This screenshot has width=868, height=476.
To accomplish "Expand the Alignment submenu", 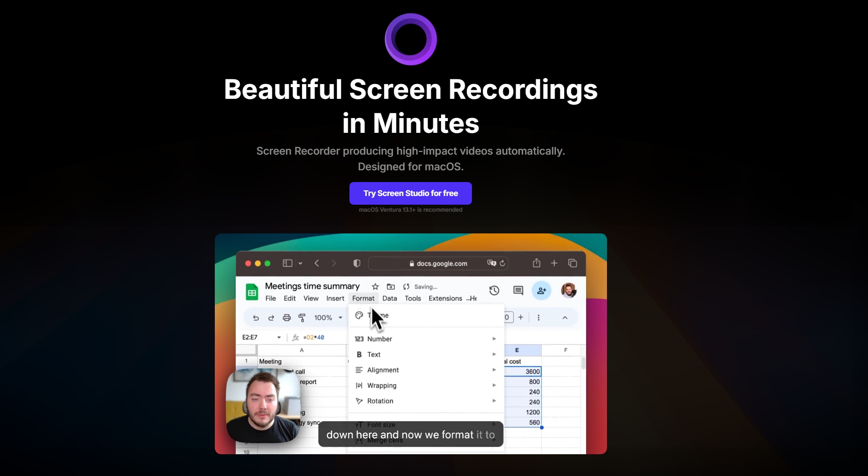I will (426, 370).
